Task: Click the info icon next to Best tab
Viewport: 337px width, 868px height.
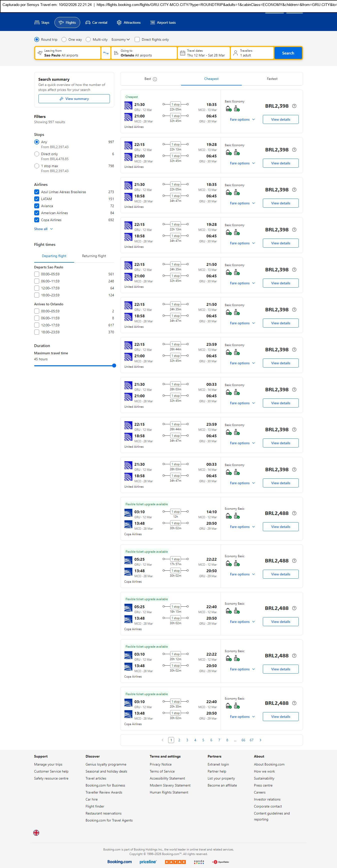Action: pyautogui.click(x=155, y=79)
